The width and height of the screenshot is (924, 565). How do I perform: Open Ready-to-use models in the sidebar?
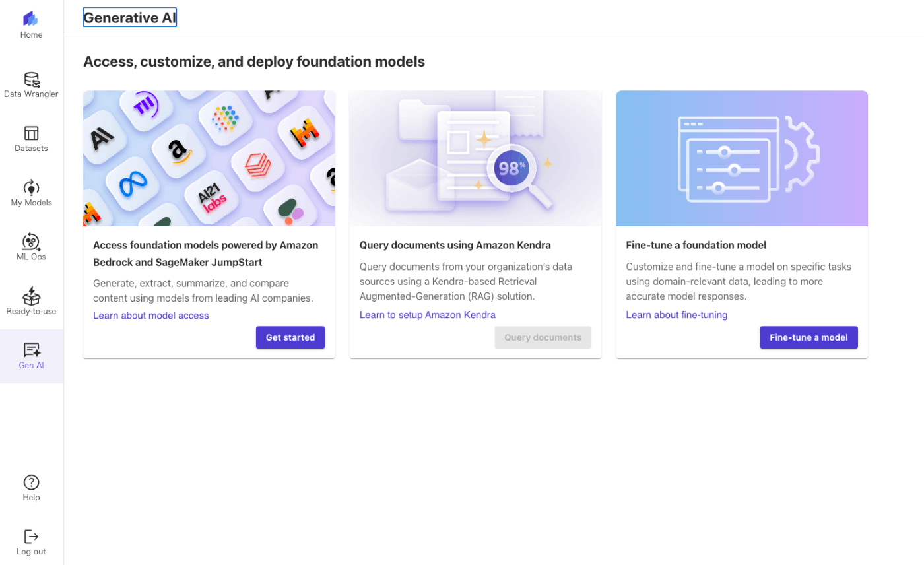pyautogui.click(x=31, y=302)
